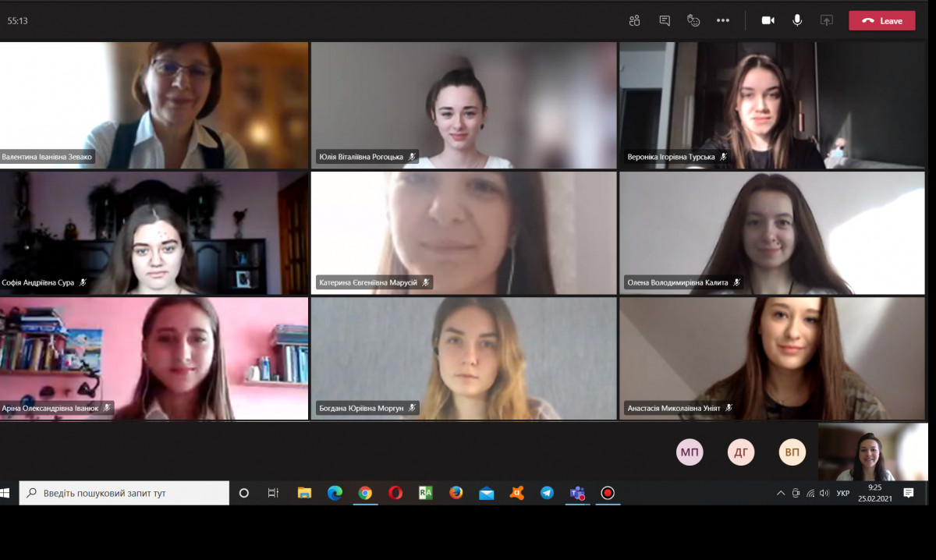Open the УКР keyboard language switcher

[x=843, y=493]
